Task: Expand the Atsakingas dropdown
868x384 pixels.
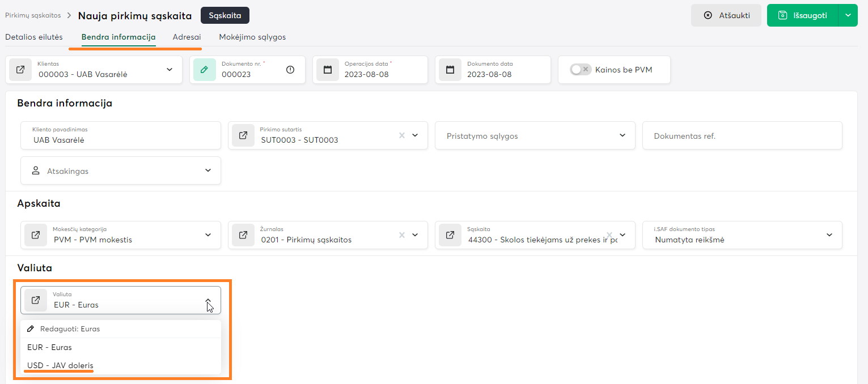Action: click(x=208, y=170)
